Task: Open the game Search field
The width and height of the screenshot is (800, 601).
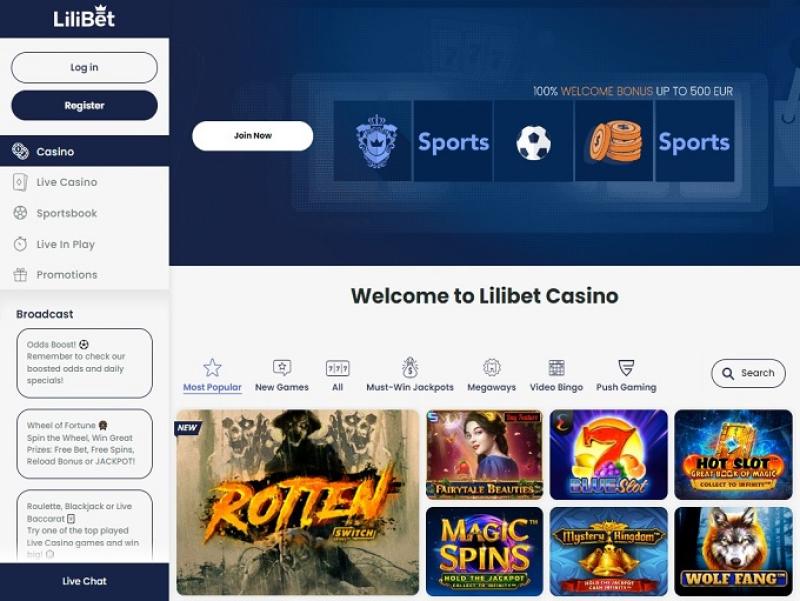Action: point(748,373)
